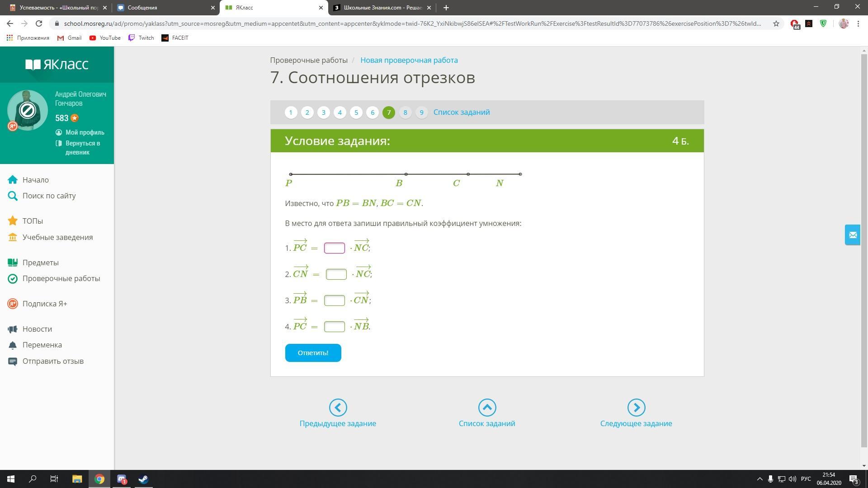Screen dimensions: 868x488
Task: Focus fourth answer field before NB
Action: point(334,327)
